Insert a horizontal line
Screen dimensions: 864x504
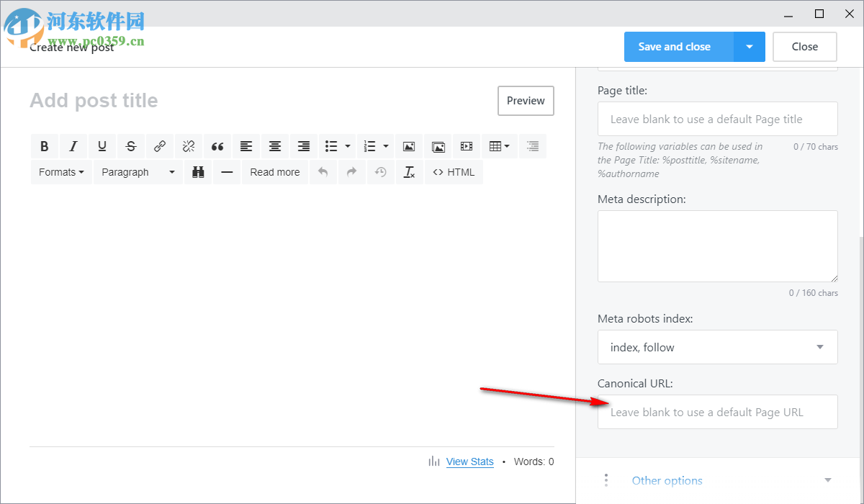pyautogui.click(x=227, y=172)
